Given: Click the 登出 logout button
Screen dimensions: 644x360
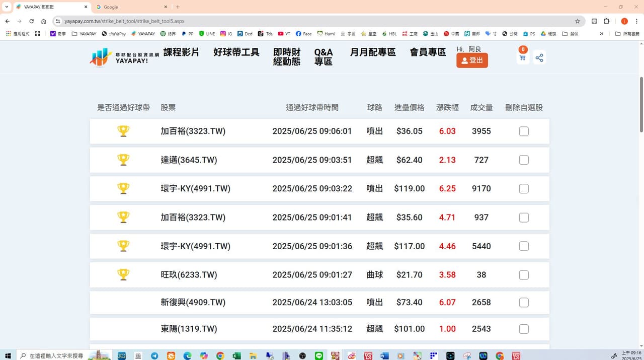Looking at the screenshot, I should point(472,60).
